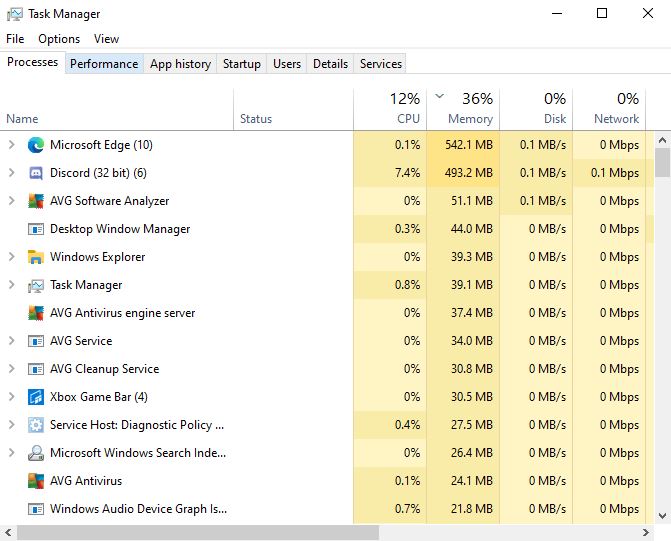Image resolution: width=671 pixels, height=541 pixels.
Task: Switch to the Services tab
Action: pyautogui.click(x=380, y=64)
